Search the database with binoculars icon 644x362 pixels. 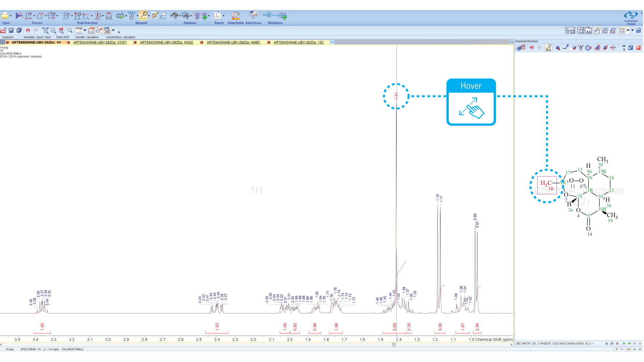175,15
